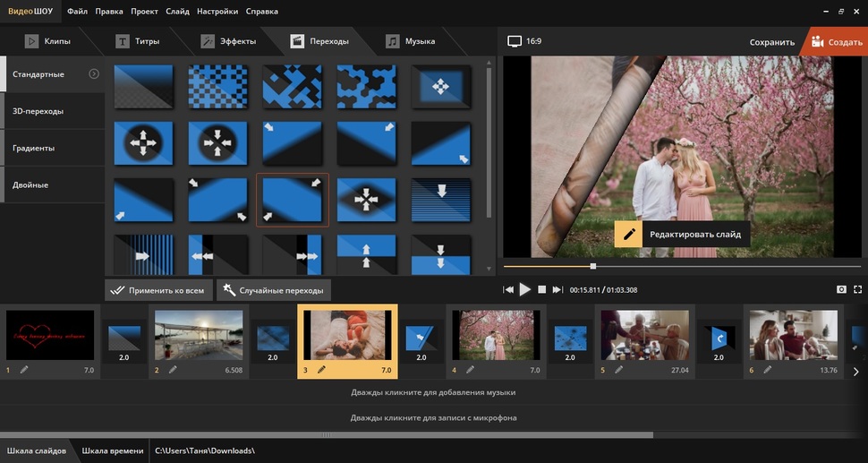
Task: Choose the circle shrinking inward transition
Action: tap(217, 143)
